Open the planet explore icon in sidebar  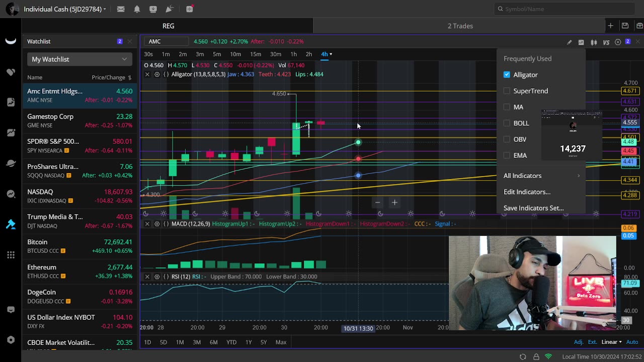[11, 163]
